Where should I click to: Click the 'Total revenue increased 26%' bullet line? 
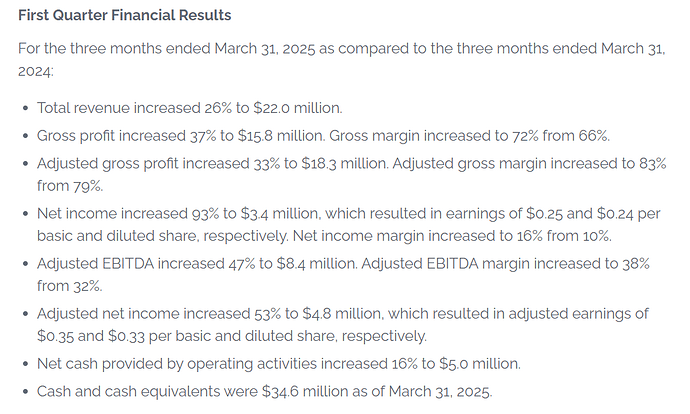(x=190, y=108)
